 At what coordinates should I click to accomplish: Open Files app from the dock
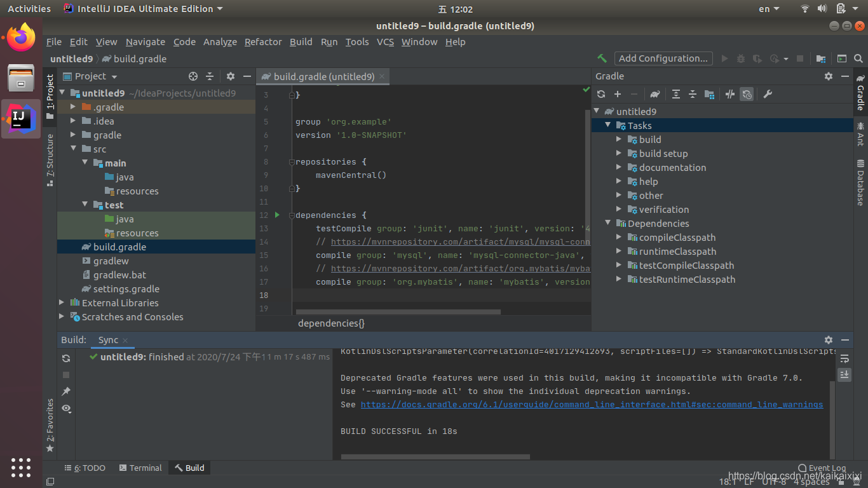(21, 78)
